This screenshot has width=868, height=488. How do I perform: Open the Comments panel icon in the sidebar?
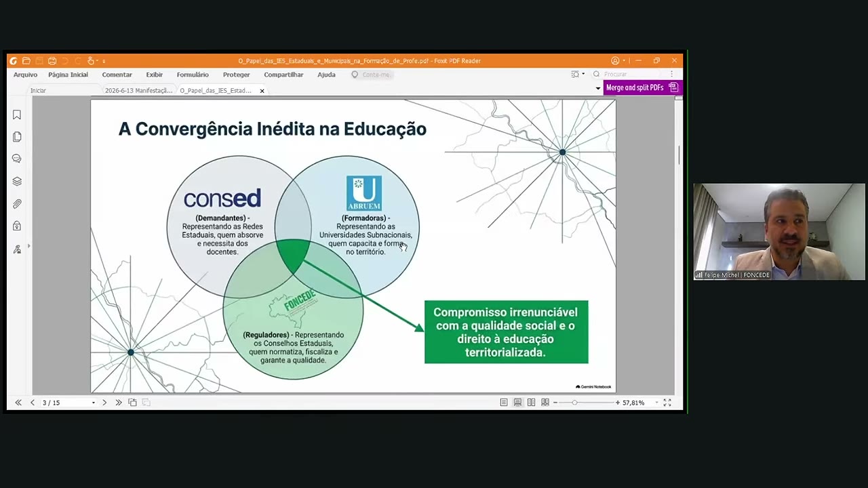click(x=17, y=159)
